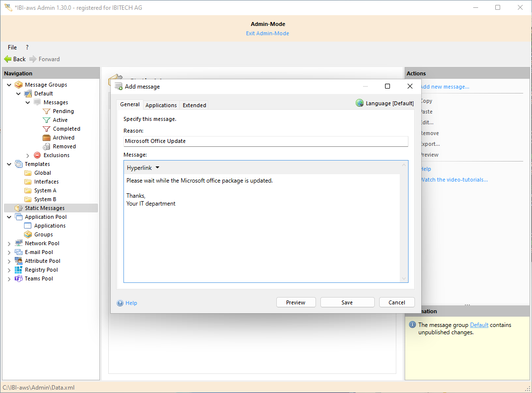The height and width of the screenshot is (393, 532).
Task: Switch to the Applications tab
Action: coord(161,105)
